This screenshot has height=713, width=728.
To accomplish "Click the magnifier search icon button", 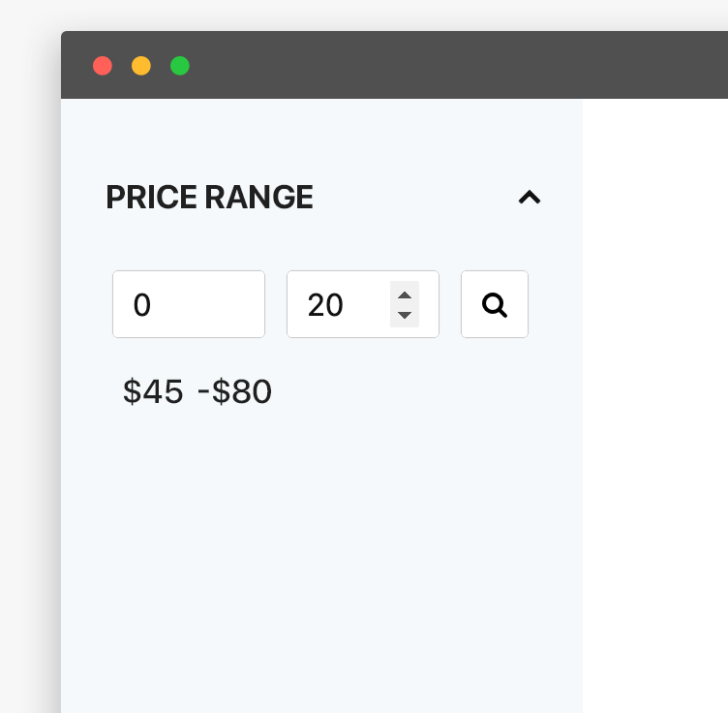I will 495,304.
